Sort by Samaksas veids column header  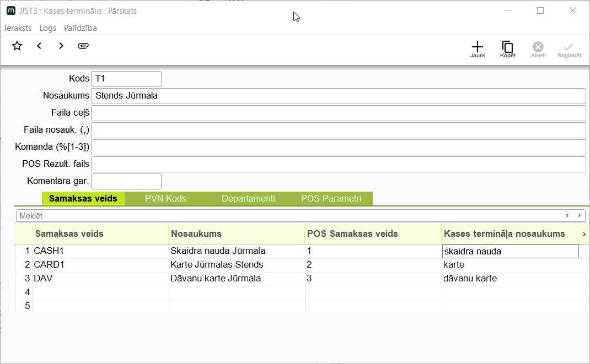tap(100, 233)
